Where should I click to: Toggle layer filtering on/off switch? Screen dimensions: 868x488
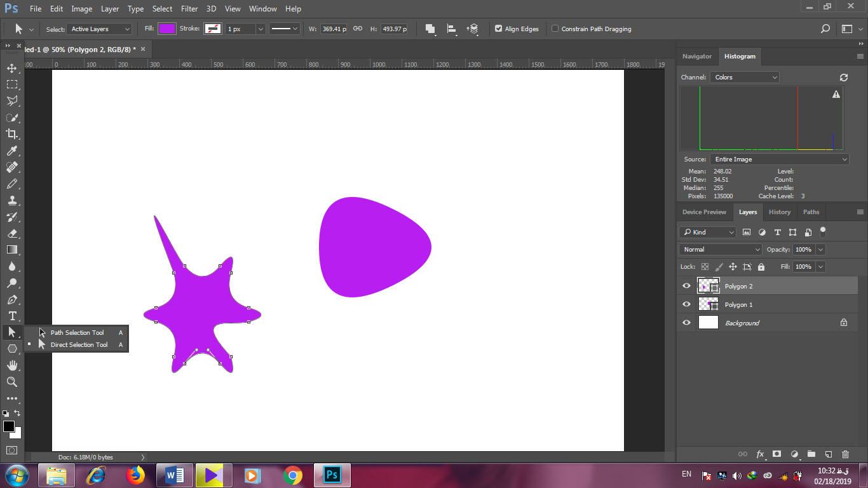click(823, 231)
